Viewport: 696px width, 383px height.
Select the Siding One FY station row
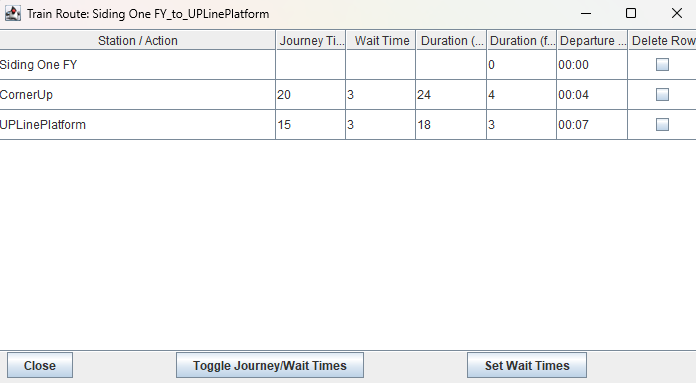tap(348, 65)
